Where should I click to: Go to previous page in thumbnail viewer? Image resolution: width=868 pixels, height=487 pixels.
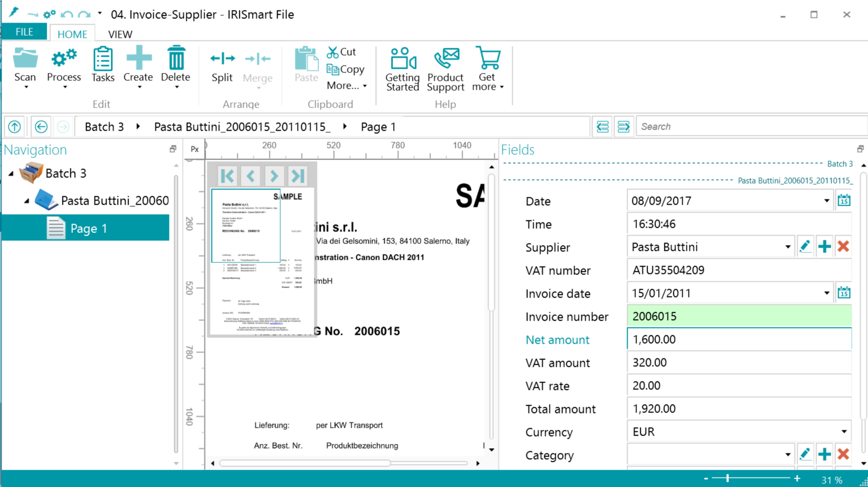251,176
